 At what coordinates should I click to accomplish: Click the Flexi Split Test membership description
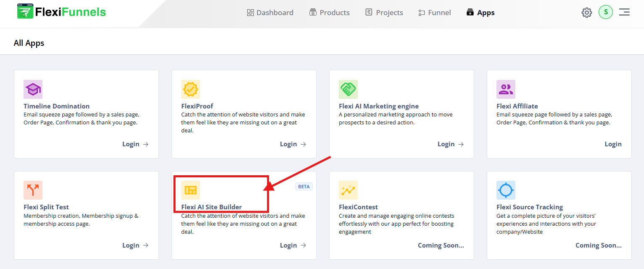click(x=81, y=220)
